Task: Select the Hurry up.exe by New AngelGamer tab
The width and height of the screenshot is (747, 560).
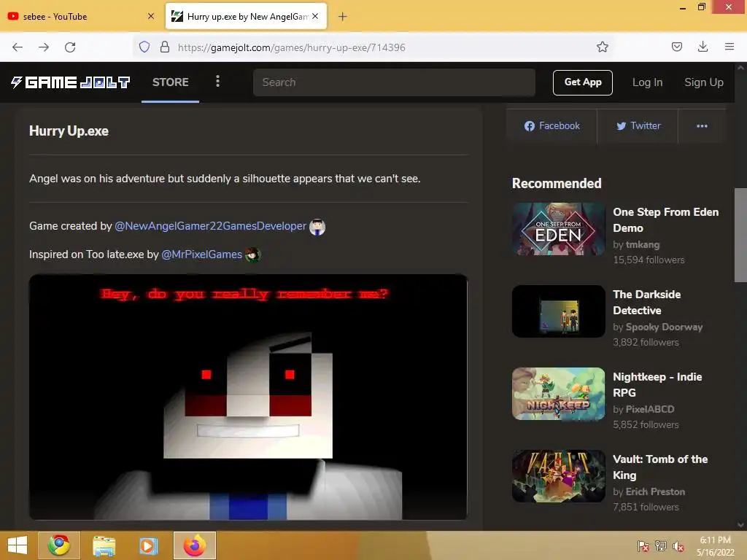Action: tap(246, 16)
